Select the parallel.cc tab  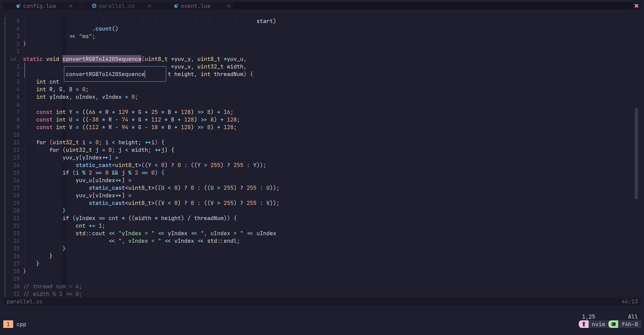click(x=116, y=6)
